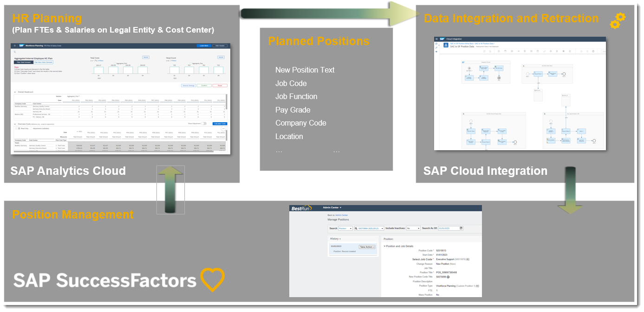The image size is (644, 312).
Task: Select the Plan Total Demand tab
Action: click(24, 62)
